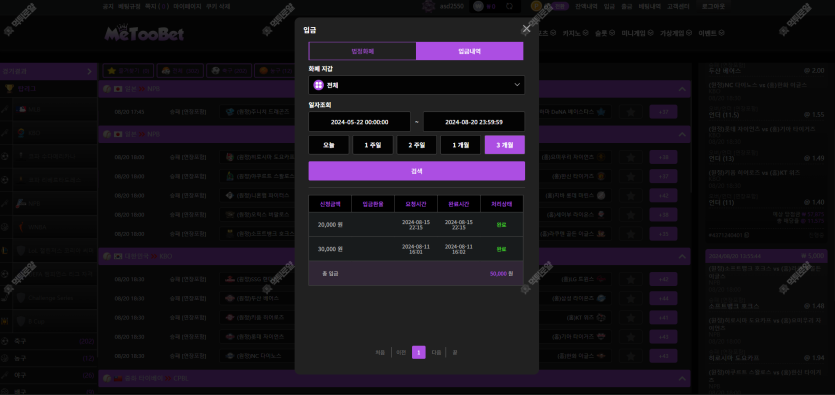Click the 다음 pagination link
The image size is (835, 395).
pos(436,352)
